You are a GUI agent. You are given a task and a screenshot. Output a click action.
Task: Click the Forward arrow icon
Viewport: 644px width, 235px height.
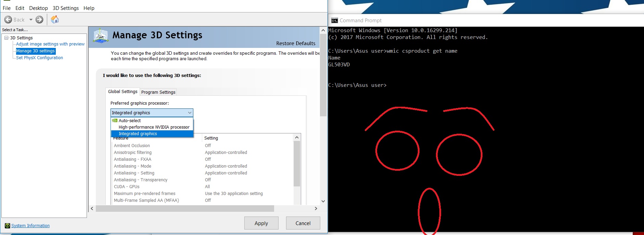40,19
